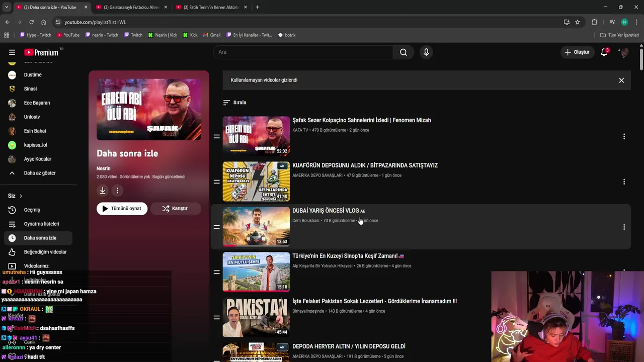This screenshot has height=362, width=644.
Task: Open the botrix bookmark
Action: pyautogui.click(x=287, y=35)
